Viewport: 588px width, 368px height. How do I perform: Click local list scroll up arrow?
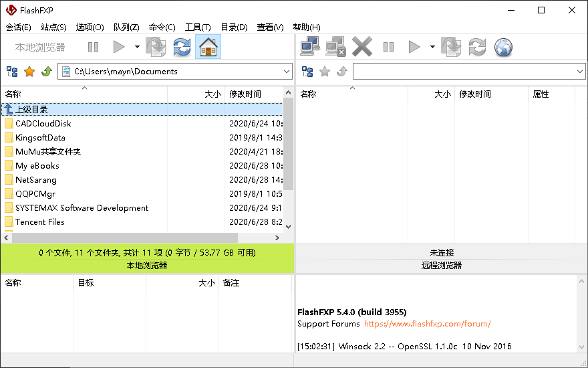[288, 92]
